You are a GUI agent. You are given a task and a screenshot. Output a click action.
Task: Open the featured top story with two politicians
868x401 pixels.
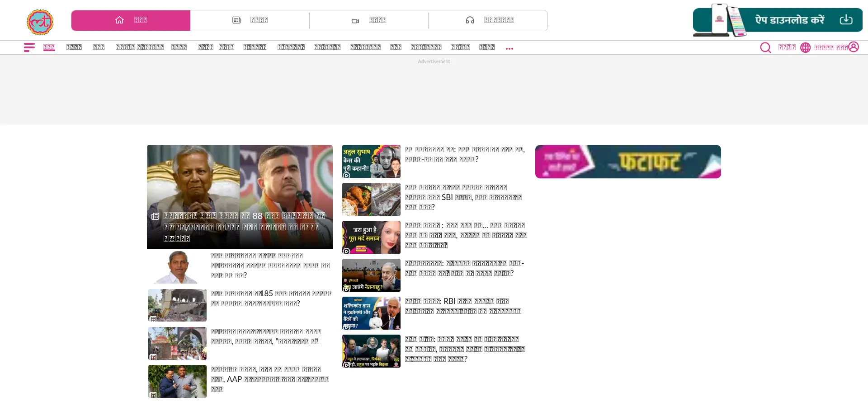(240, 197)
